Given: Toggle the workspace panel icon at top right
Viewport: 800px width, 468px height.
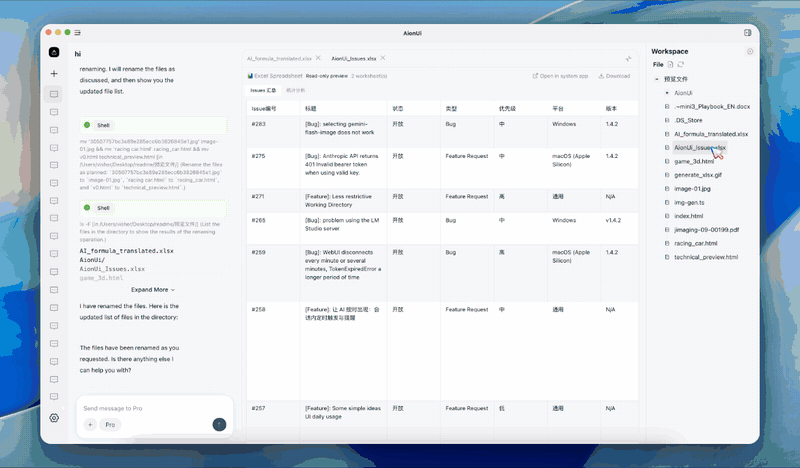Looking at the screenshot, I should [747, 33].
